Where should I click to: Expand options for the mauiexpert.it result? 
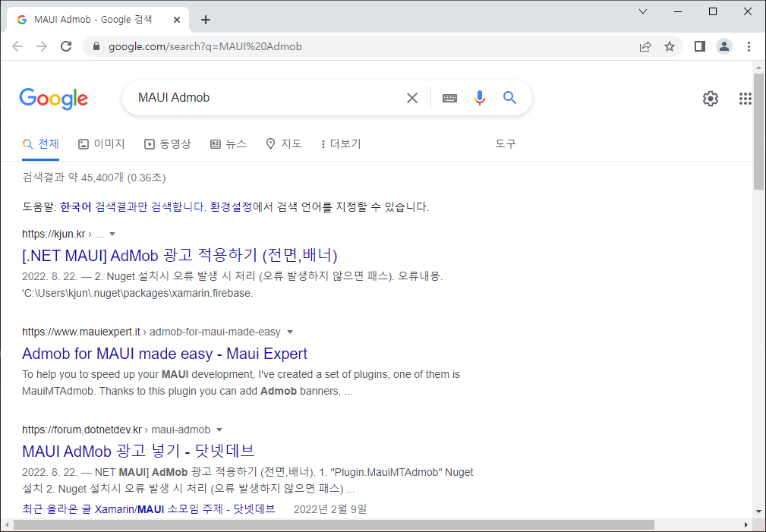(290, 332)
